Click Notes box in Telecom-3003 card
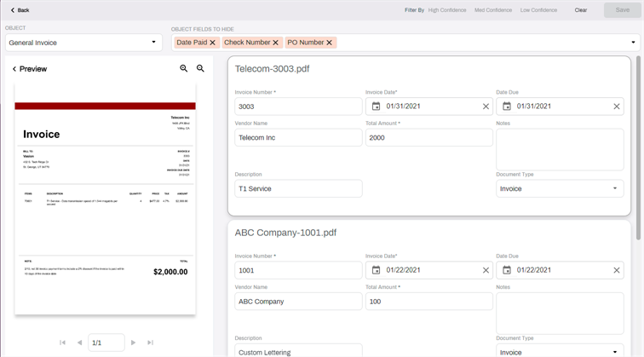Viewport: 644px width, 357px height. (x=560, y=150)
